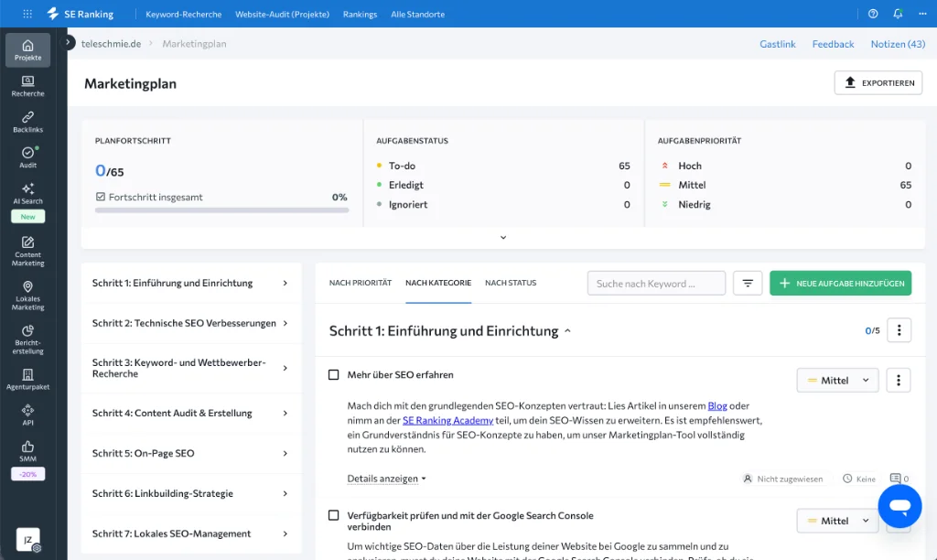Open the apps grid icon

27,14
